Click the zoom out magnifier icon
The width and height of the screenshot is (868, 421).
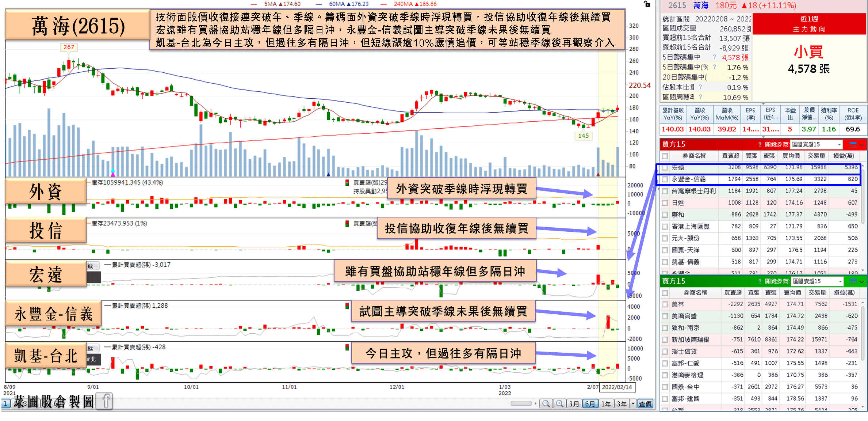[x=546, y=404]
